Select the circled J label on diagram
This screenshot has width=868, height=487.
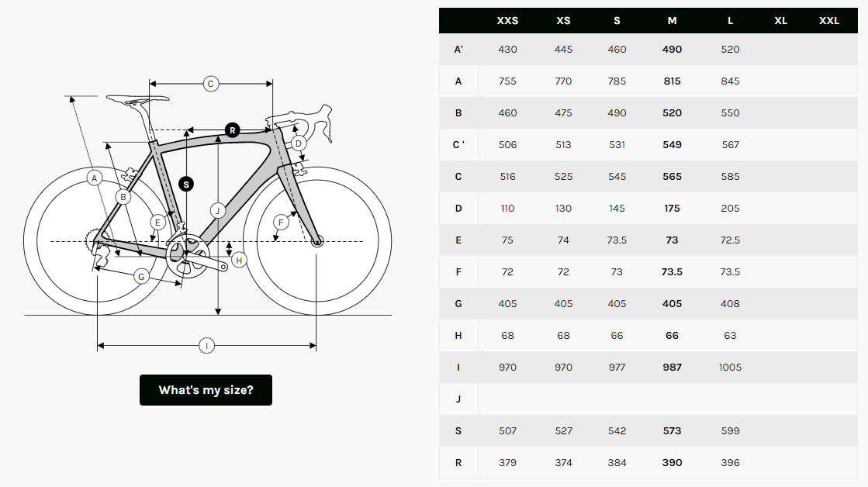tap(218, 210)
